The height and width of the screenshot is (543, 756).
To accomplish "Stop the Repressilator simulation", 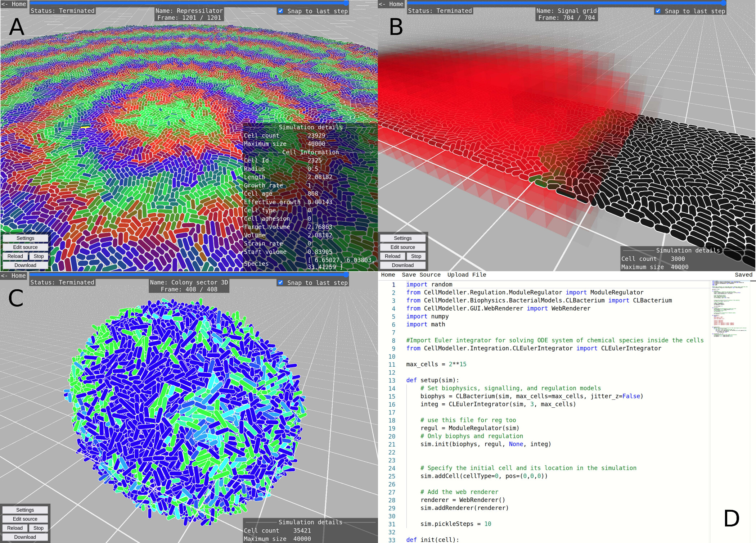I will point(39,256).
